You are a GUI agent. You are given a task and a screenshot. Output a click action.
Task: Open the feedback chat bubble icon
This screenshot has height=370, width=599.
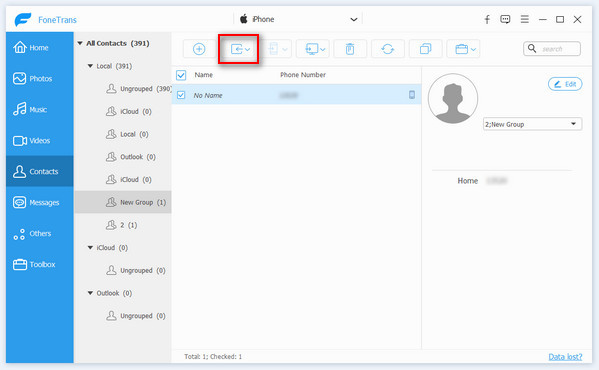[x=505, y=19]
